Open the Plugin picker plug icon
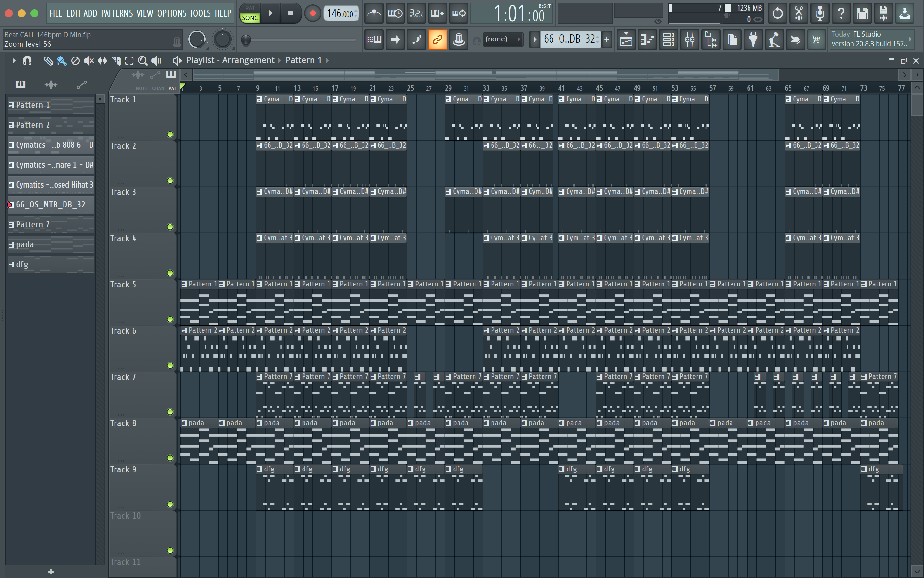Image resolution: width=924 pixels, height=578 pixels. (753, 39)
